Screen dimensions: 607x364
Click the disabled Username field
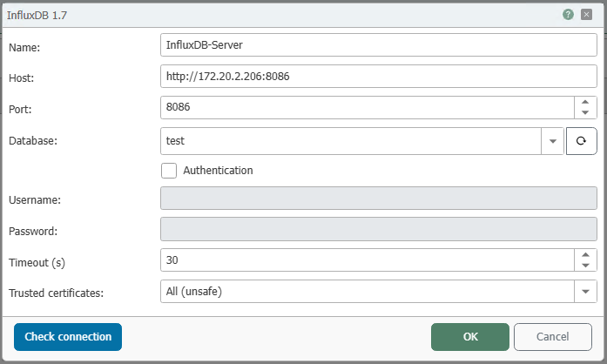coord(379,199)
